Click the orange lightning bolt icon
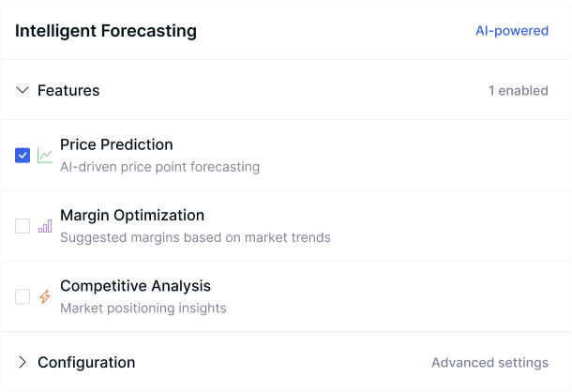The height and width of the screenshot is (392, 572). (x=45, y=296)
